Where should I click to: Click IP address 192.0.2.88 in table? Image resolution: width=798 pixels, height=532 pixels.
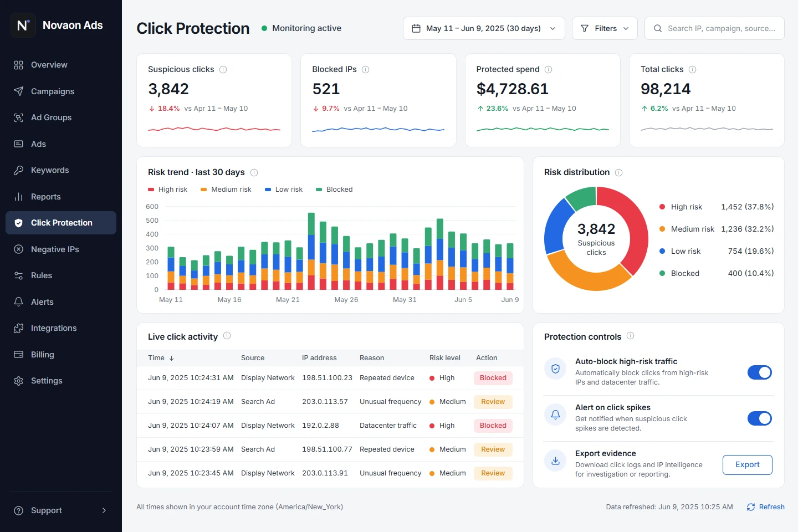point(320,426)
